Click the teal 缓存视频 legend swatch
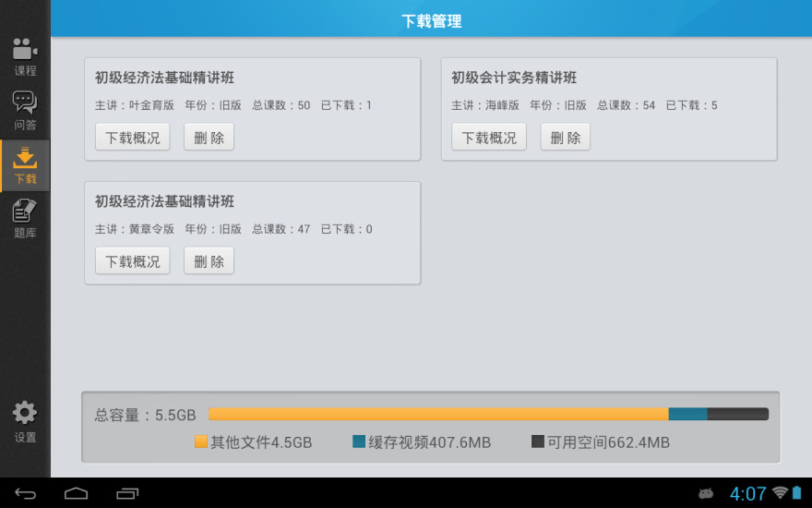812x508 pixels. (x=359, y=441)
